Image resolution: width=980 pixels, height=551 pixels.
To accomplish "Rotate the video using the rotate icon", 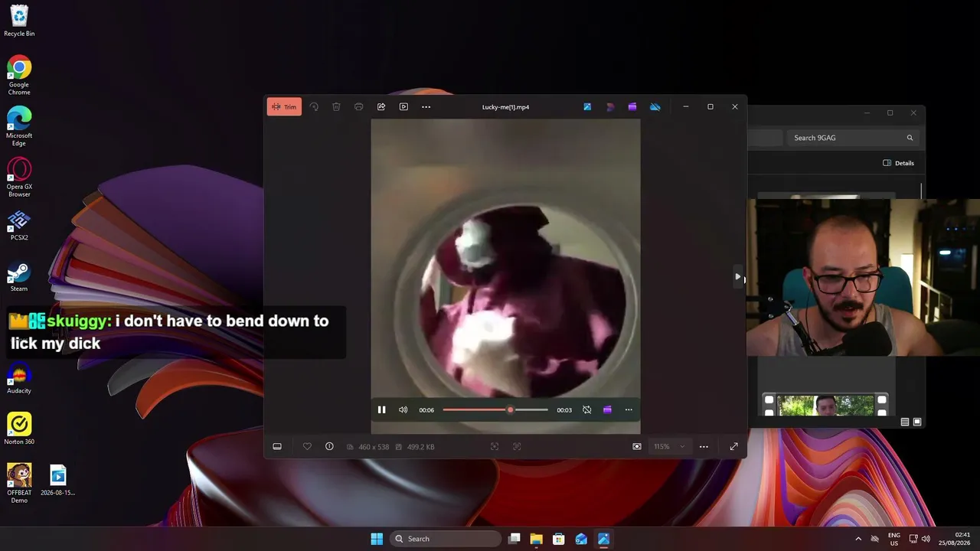I will click(x=314, y=107).
